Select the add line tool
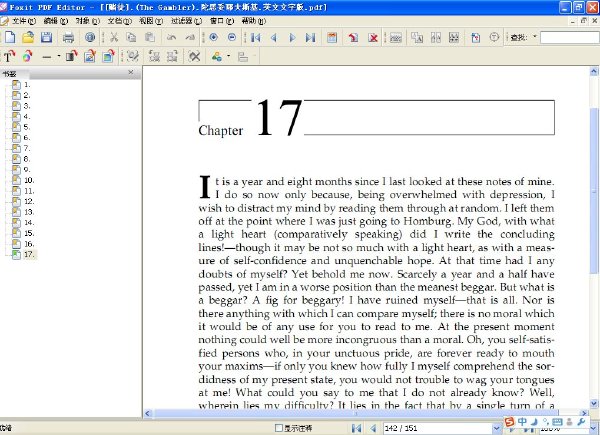This screenshot has height=435, width=600. coord(47,57)
